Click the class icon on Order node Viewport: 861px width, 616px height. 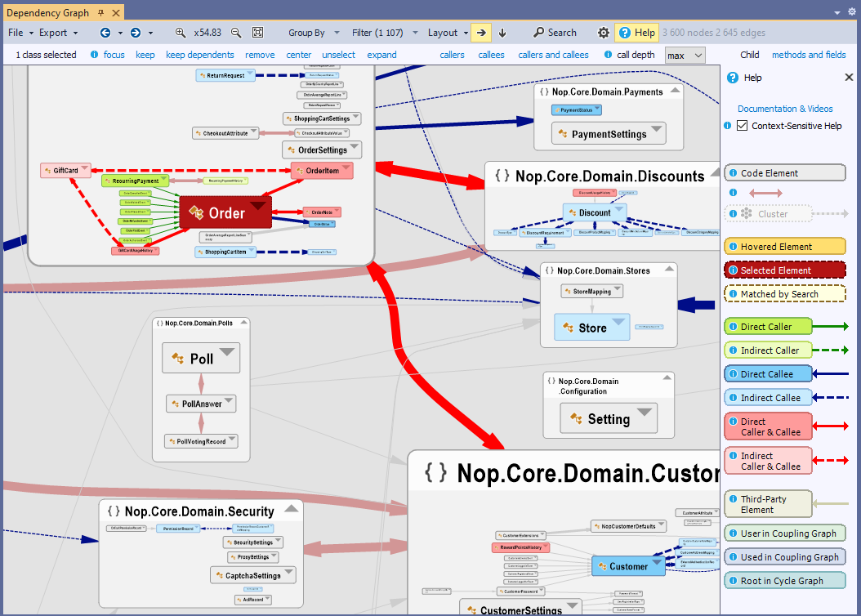tap(196, 212)
